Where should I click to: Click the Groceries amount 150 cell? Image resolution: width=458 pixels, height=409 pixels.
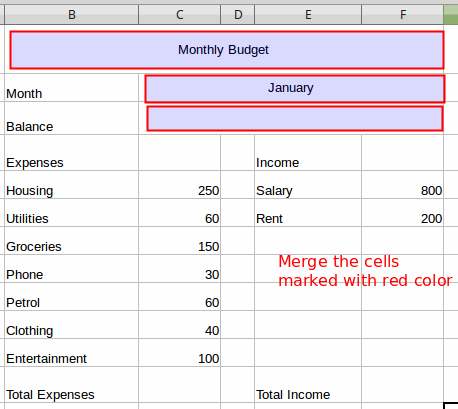180,241
